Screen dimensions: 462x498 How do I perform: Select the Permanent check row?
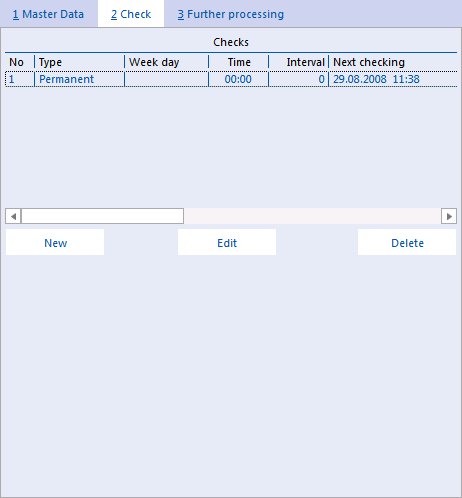tap(231, 79)
